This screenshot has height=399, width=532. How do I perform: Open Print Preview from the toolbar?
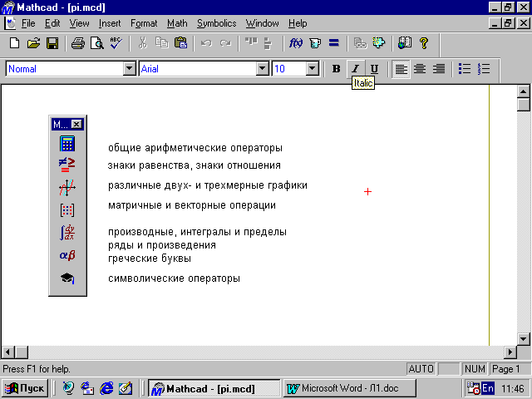tap(97, 43)
